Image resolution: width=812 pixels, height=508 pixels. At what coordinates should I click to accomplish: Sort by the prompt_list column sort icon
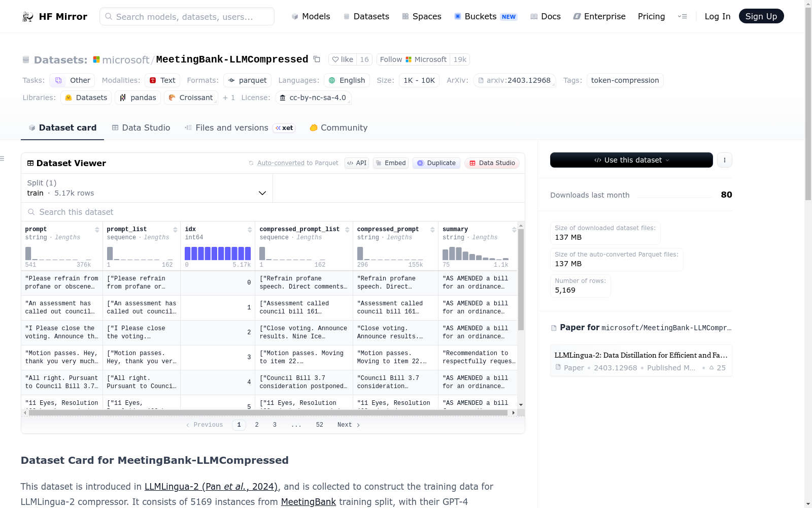175,230
